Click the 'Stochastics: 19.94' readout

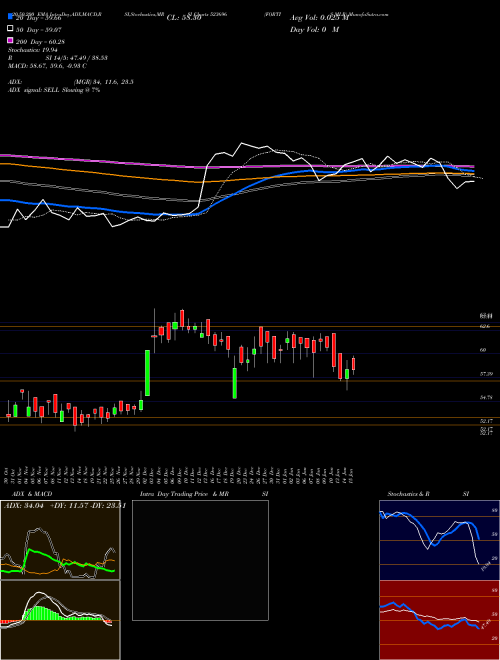click(x=33, y=50)
